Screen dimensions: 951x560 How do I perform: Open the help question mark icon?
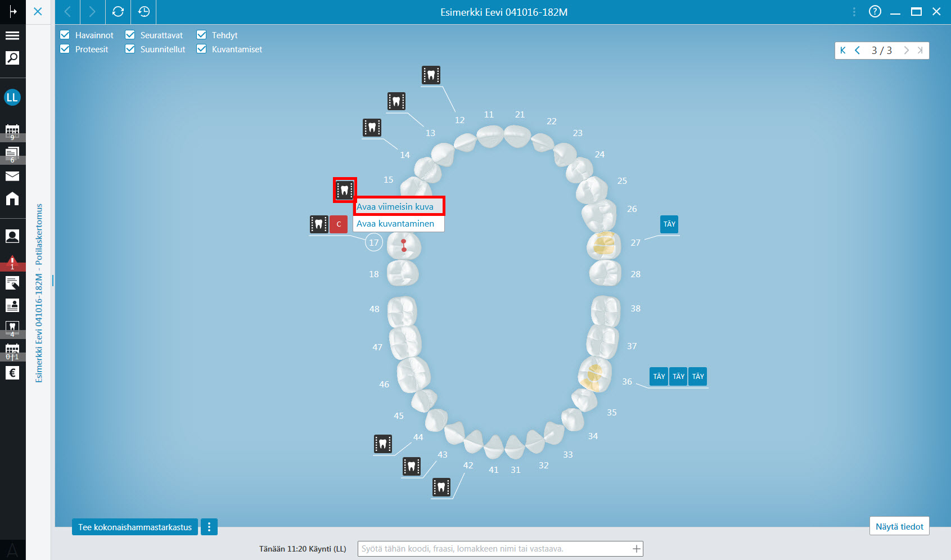[x=875, y=11]
